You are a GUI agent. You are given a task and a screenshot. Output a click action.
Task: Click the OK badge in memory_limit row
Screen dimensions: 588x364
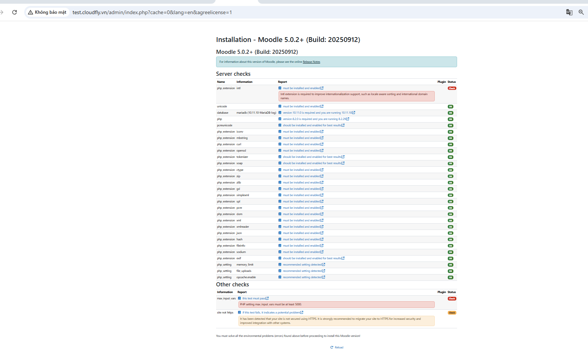450,265
